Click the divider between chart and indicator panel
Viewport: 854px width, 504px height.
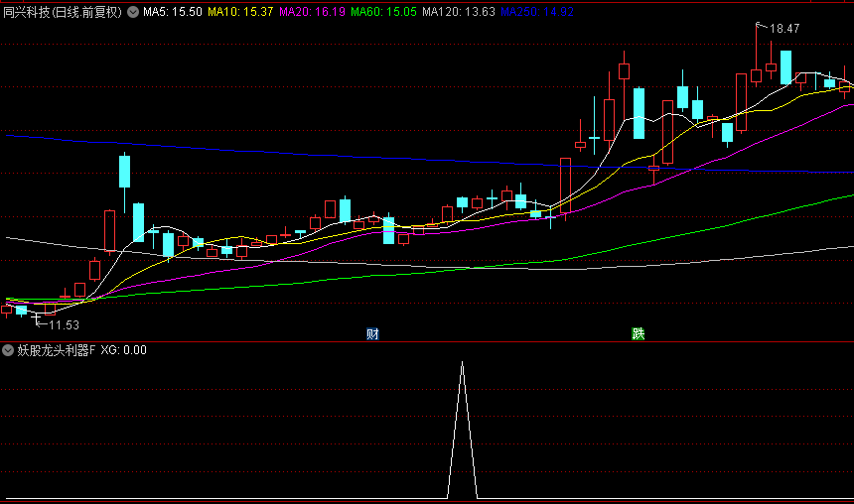coord(427,341)
